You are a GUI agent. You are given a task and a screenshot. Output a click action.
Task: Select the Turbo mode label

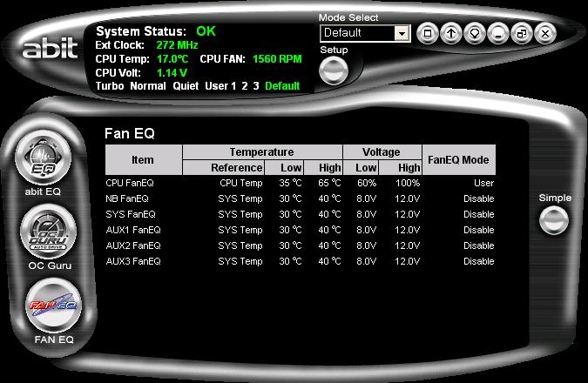pyautogui.click(x=110, y=86)
